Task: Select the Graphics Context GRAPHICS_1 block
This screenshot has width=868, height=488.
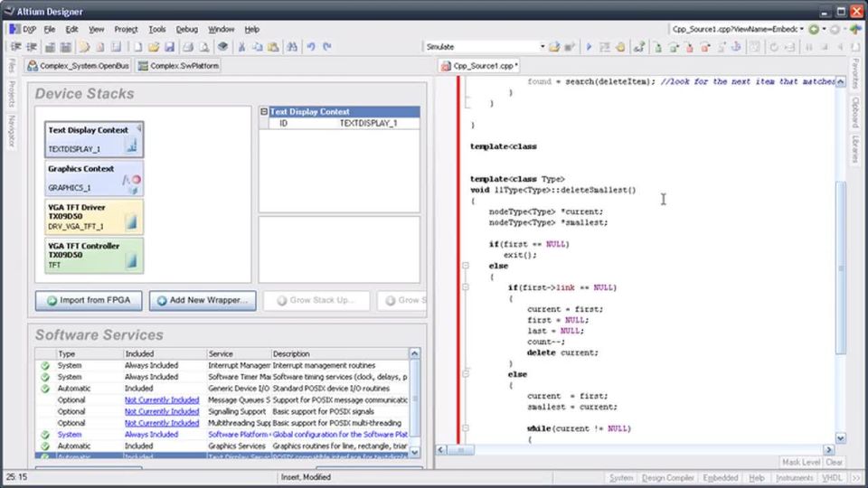Action: click(93, 178)
